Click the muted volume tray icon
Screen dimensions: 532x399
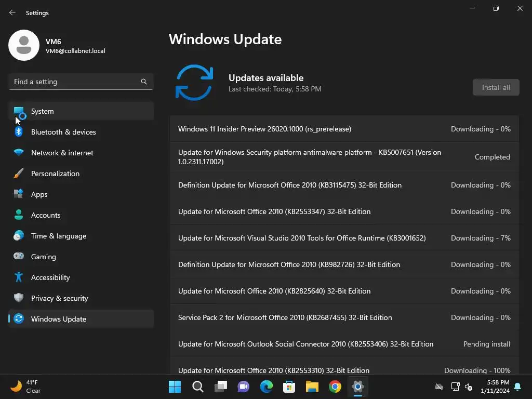(469, 387)
